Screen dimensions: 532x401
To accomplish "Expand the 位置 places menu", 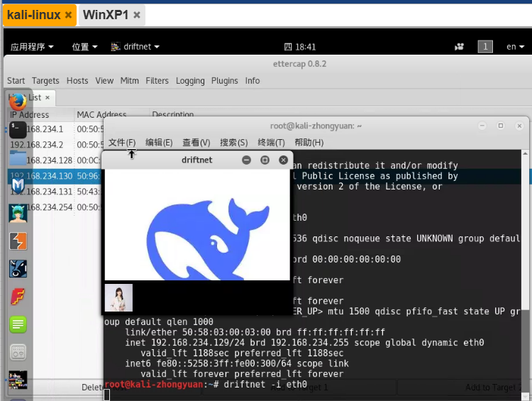I will [84, 47].
